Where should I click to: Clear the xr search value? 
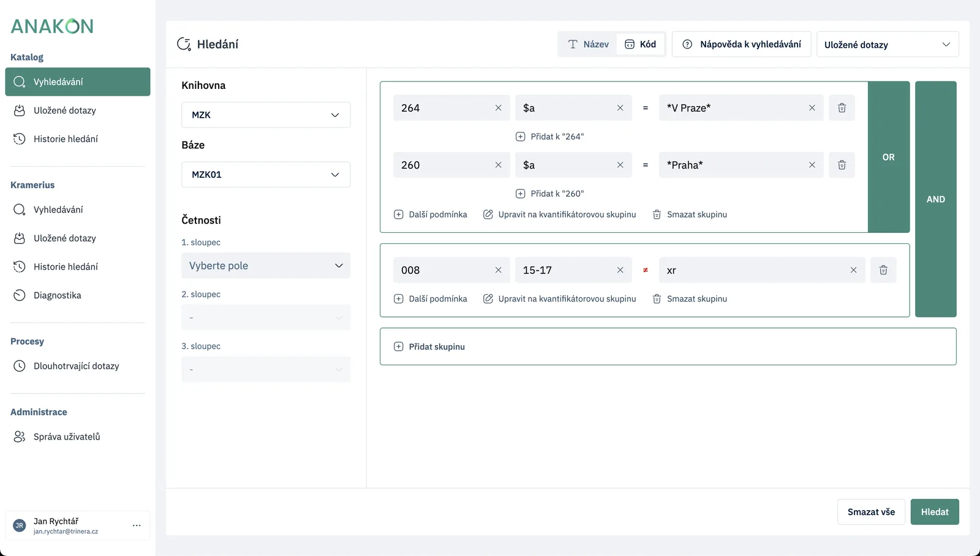[854, 270]
